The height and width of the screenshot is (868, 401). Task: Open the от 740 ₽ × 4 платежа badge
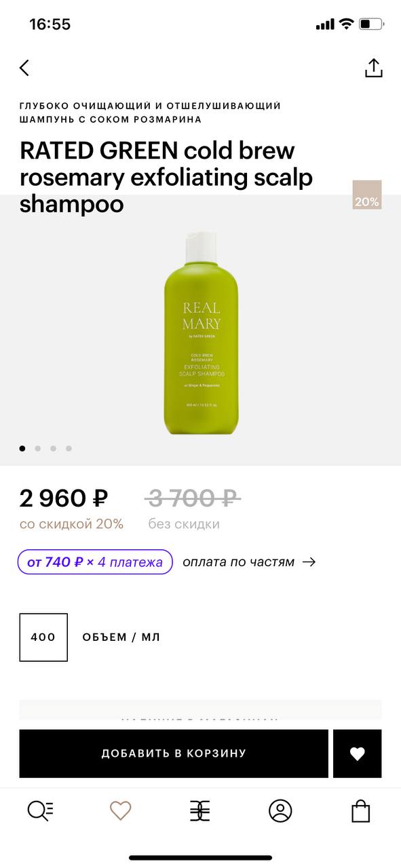pos(95,562)
